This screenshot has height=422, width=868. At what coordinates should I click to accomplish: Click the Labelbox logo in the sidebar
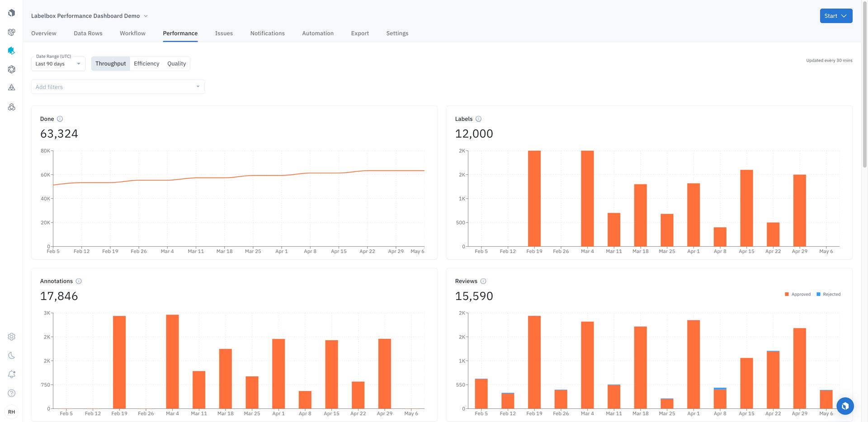[11, 13]
